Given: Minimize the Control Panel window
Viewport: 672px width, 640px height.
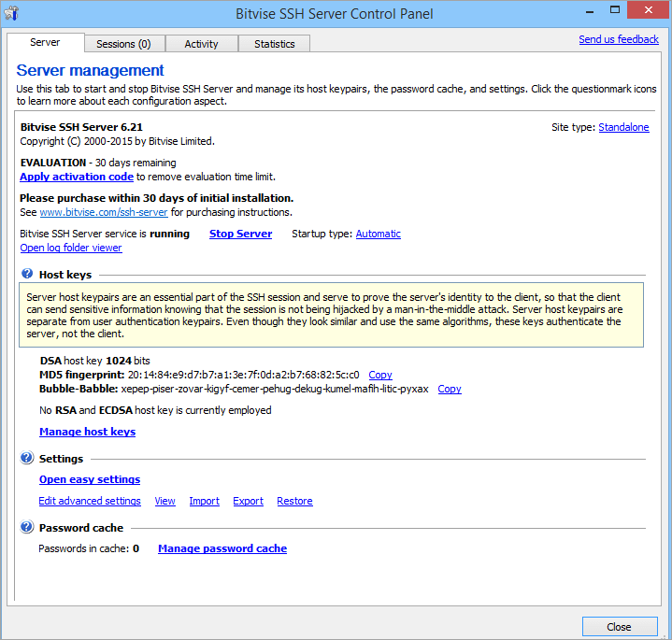Looking at the screenshot, I should pos(590,11).
